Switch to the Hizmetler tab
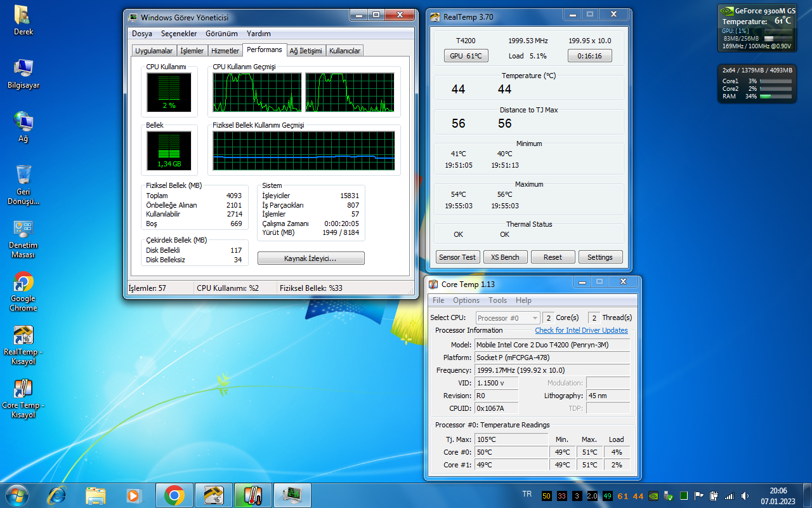The width and height of the screenshot is (812, 508). coord(225,51)
